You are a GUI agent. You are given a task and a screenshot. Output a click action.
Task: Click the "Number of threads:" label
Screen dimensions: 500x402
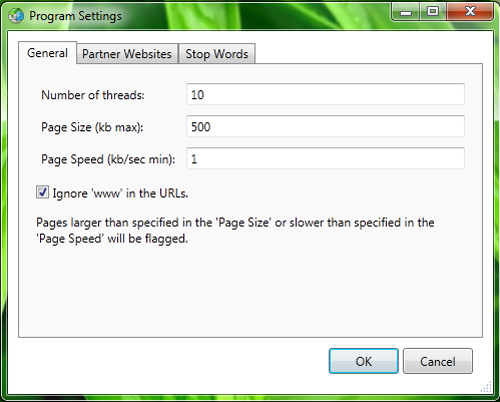click(x=93, y=95)
